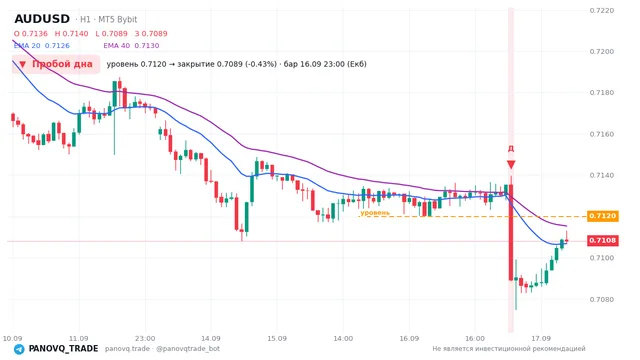The height and width of the screenshot is (360, 640).
Task: Click the Telegram icon beside PANOVQ_TRADE
Action: (x=19, y=349)
